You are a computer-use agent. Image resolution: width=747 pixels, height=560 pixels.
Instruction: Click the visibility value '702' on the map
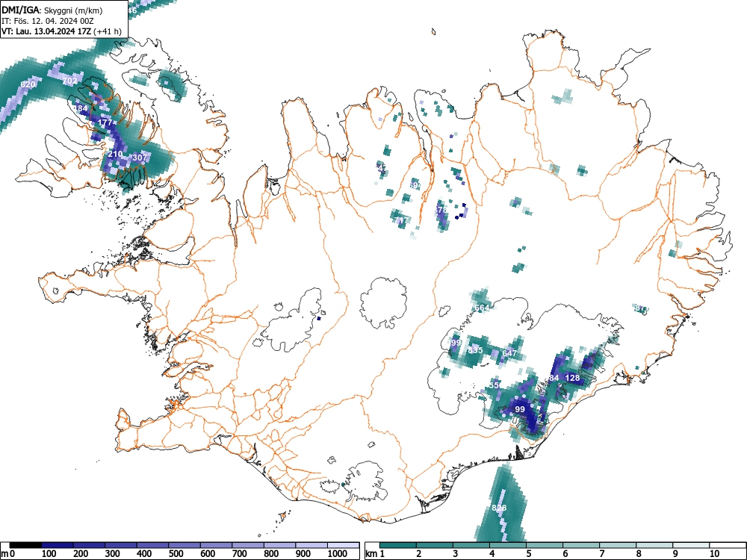pyautogui.click(x=69, y=81)
